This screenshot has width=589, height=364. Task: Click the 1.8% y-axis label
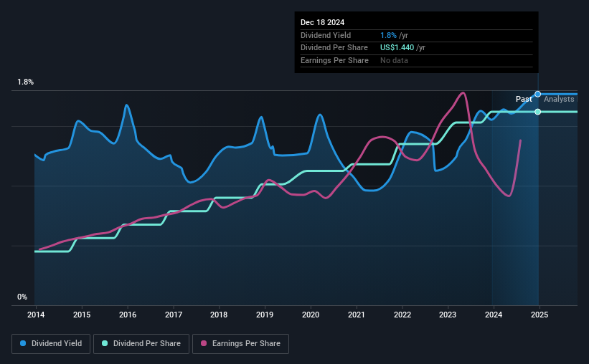pyautogui.click(x=26, y=82)
